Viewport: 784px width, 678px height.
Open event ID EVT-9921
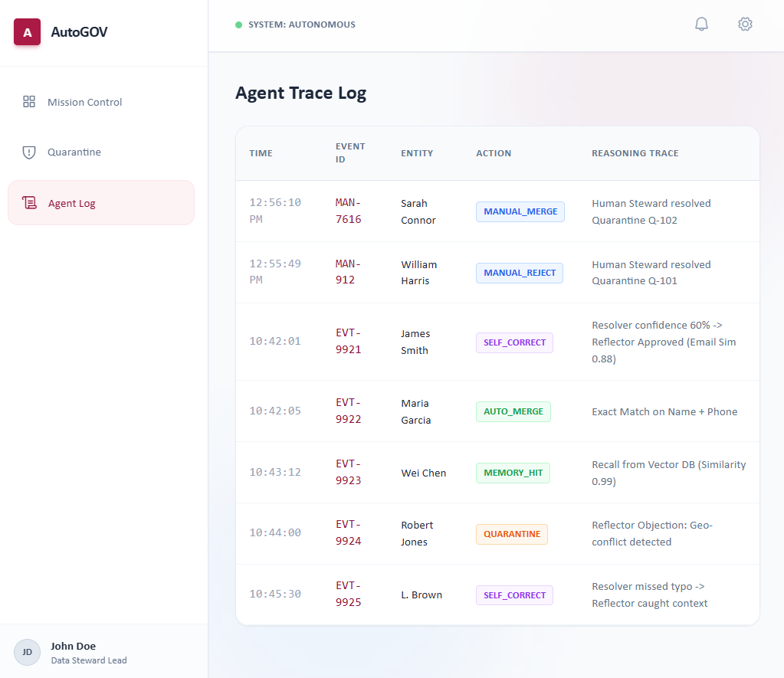pos(348,342)
